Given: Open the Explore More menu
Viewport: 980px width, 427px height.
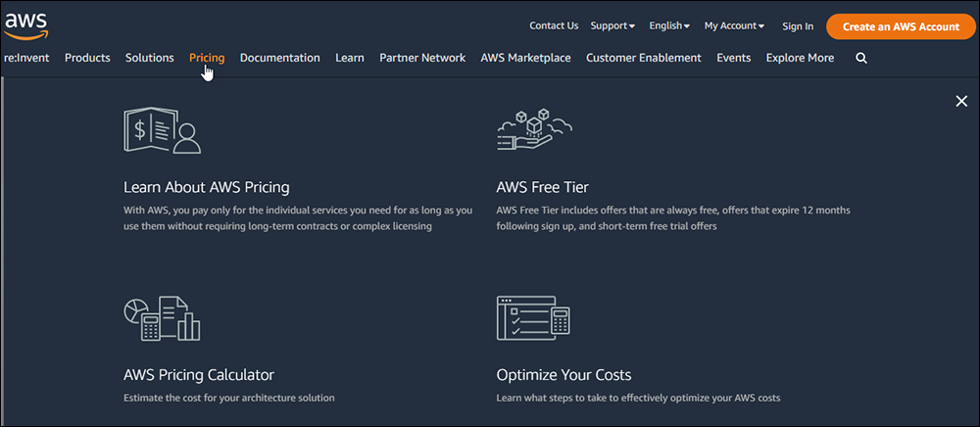Looking at the screenshot, I should click(x=800, y=58).
